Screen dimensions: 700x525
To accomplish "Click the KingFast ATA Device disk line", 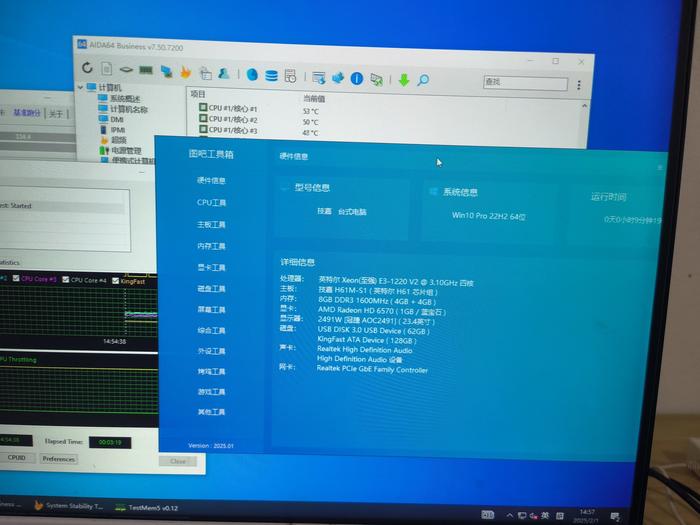I will (x=367, y=340).
